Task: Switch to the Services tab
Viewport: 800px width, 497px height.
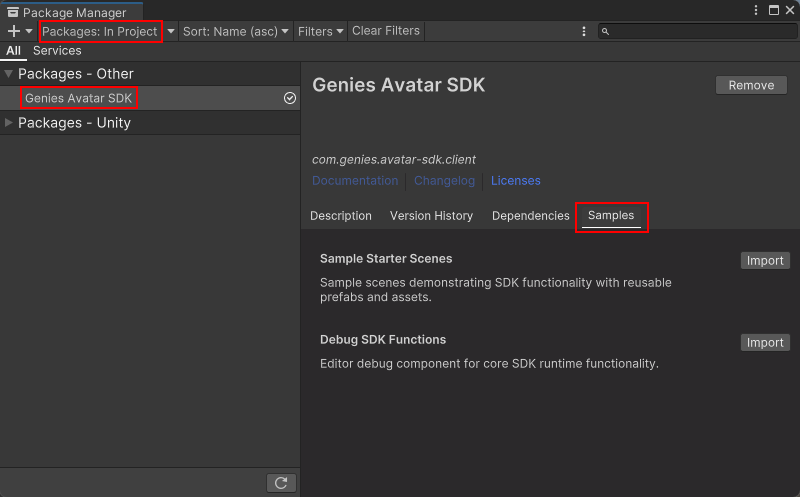Action: click(57, 51)
